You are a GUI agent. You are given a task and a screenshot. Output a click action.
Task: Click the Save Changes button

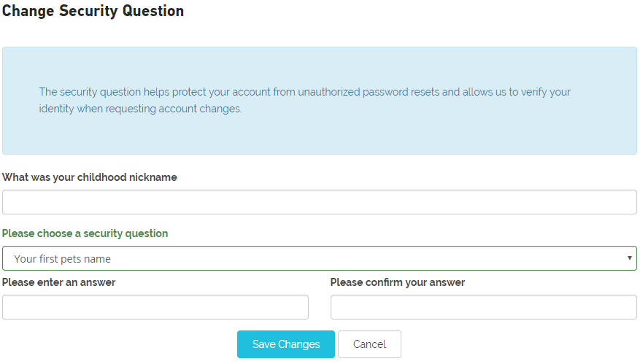pyautogui.click(x=285, y=344)
